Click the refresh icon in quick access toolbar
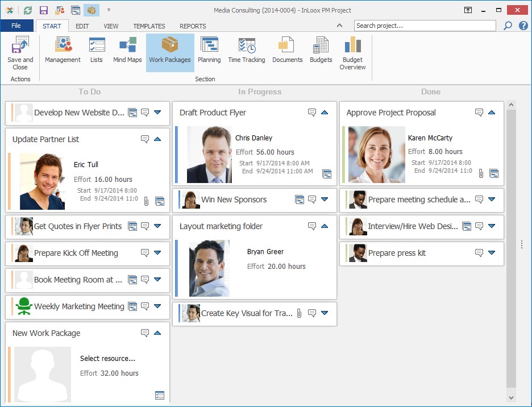The height and width of the screenshot is (407, 532). [x=28, y=10]
